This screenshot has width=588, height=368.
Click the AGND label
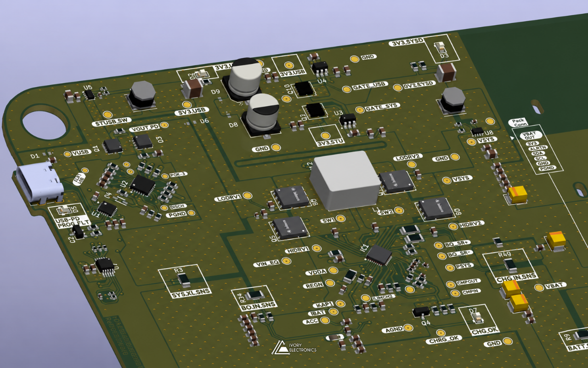pos(393,329)
